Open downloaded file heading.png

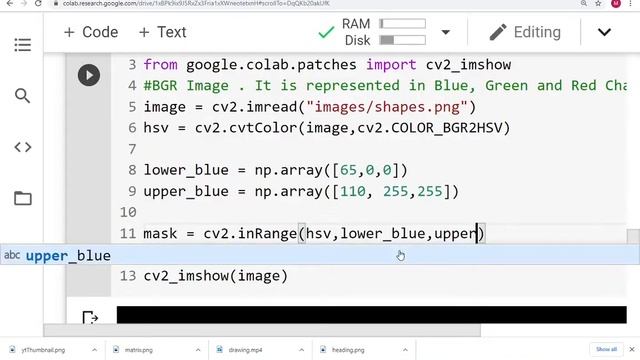coord(348,350)
